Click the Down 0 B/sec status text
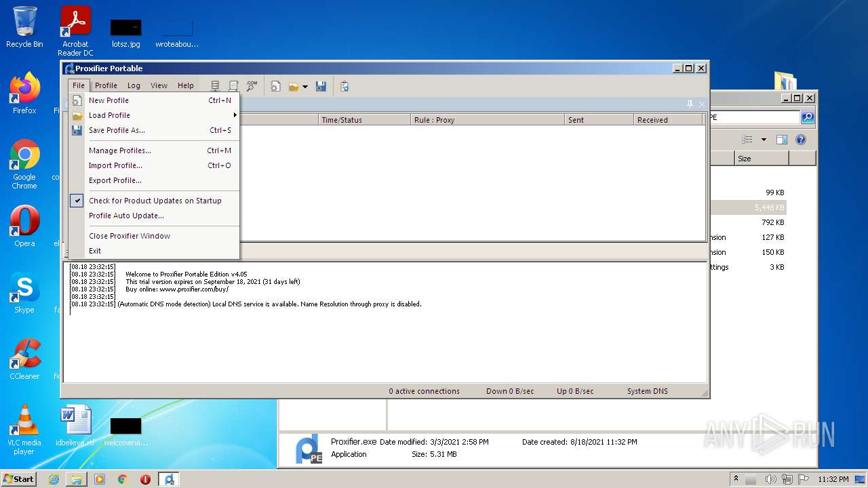This screenshot has height=488, width=868. pos(510,391)
